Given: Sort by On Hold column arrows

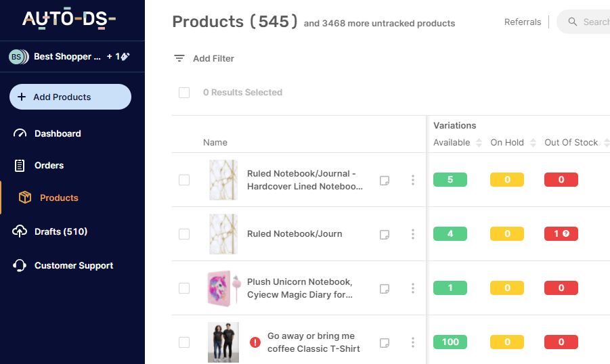Looking at the screenshot, I should (x=533, y=143).
